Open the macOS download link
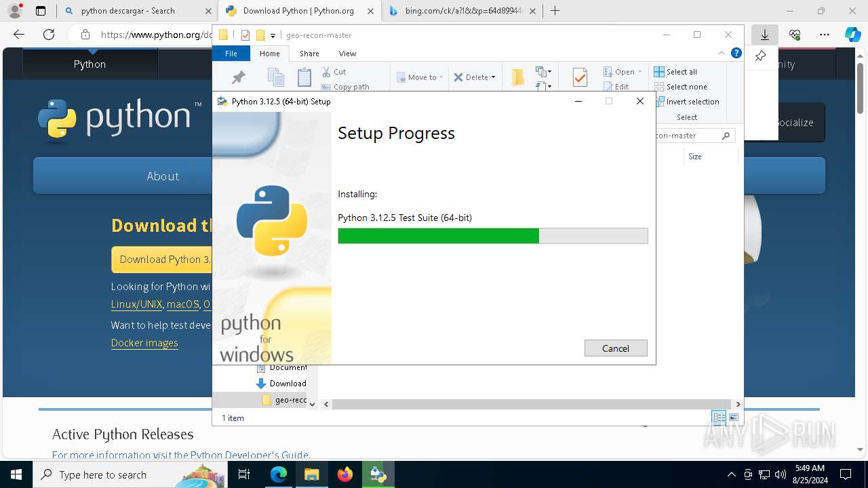 coord(183,304)
